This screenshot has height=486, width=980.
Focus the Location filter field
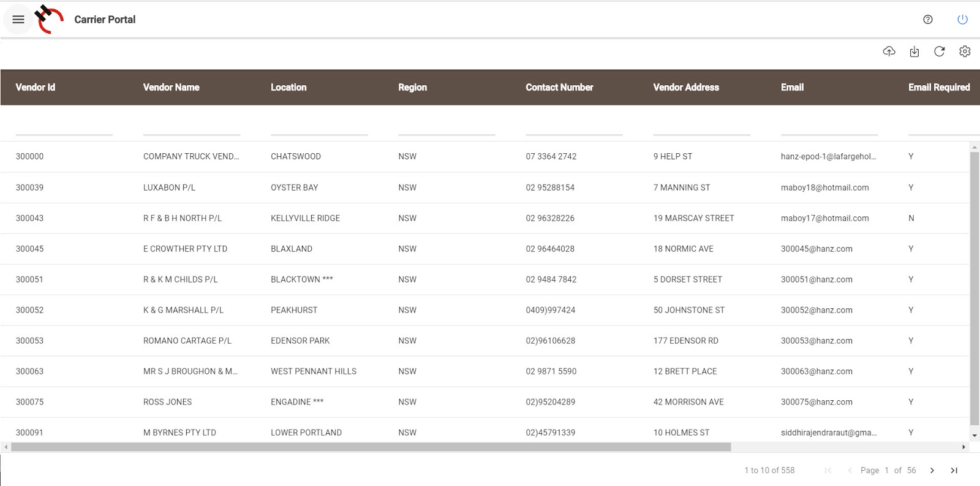coord(319,127)
